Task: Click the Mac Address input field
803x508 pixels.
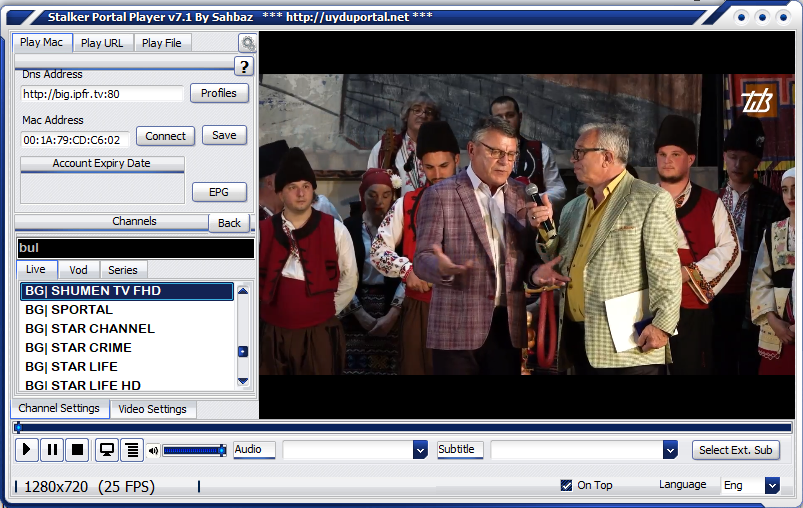Action: (75, 140)
